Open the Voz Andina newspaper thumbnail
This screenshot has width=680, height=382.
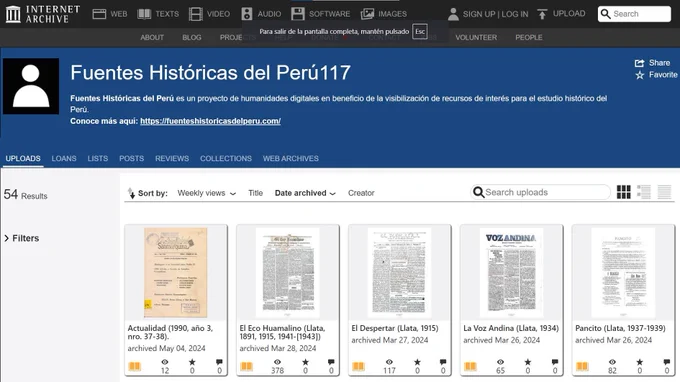coord(511,272)
